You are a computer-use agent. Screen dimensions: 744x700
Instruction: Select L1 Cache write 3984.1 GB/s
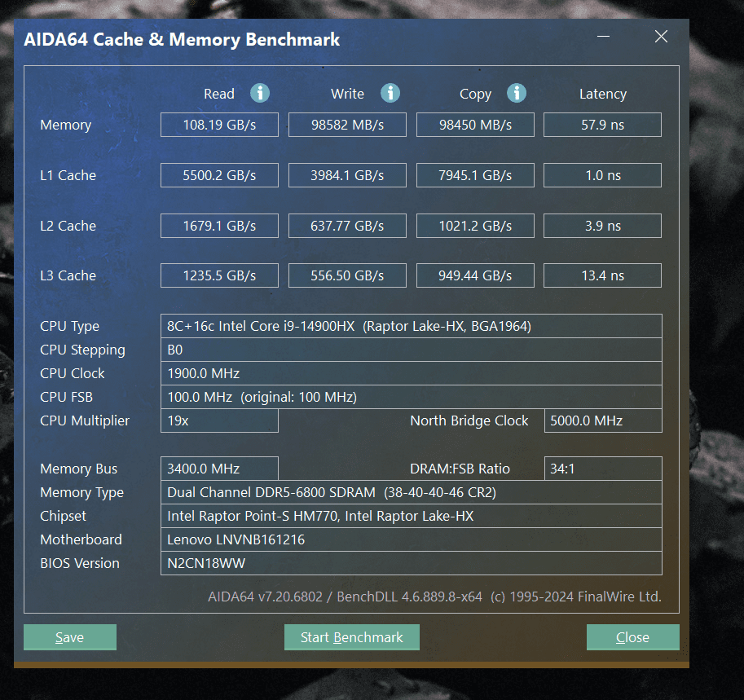pos(347,175)
